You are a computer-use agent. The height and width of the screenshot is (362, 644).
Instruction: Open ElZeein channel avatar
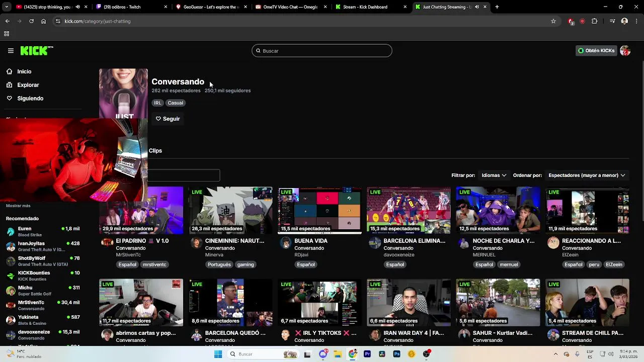click(553, 243)
